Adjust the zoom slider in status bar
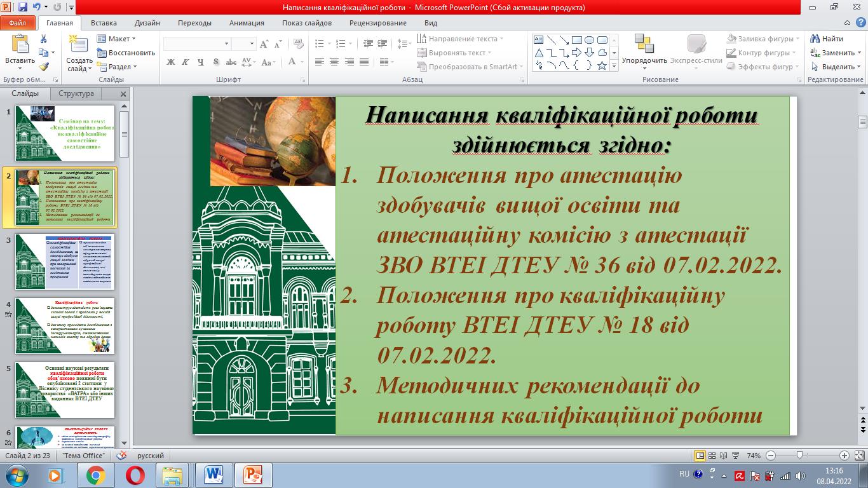 click(799, 456)
